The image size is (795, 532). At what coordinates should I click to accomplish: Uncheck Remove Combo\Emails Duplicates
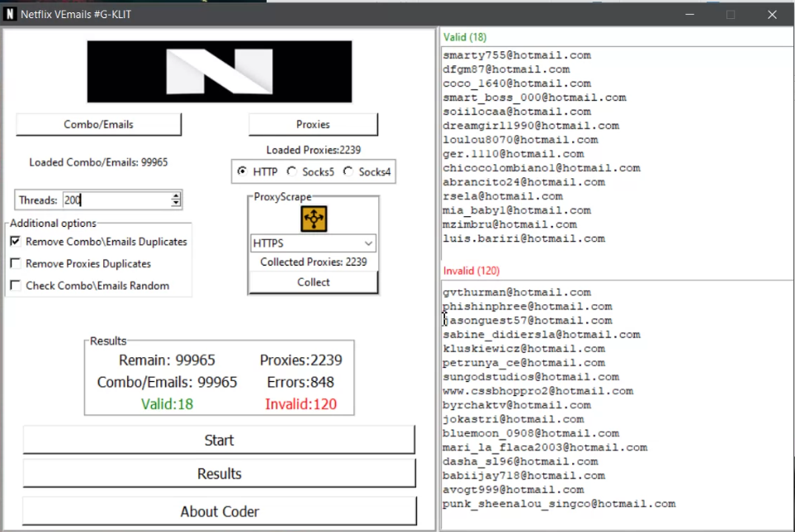click(x=16, y=242)
